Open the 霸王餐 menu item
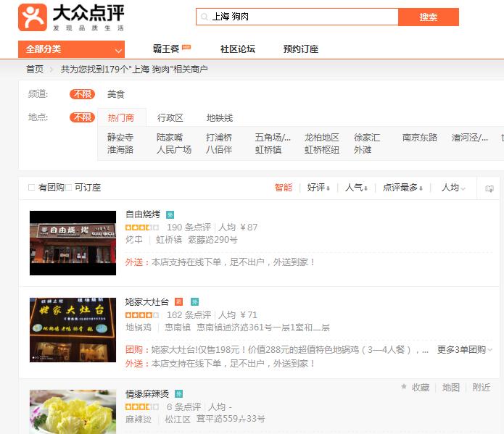The height and width of the screenshot is (434, 504). pos(166,49)
